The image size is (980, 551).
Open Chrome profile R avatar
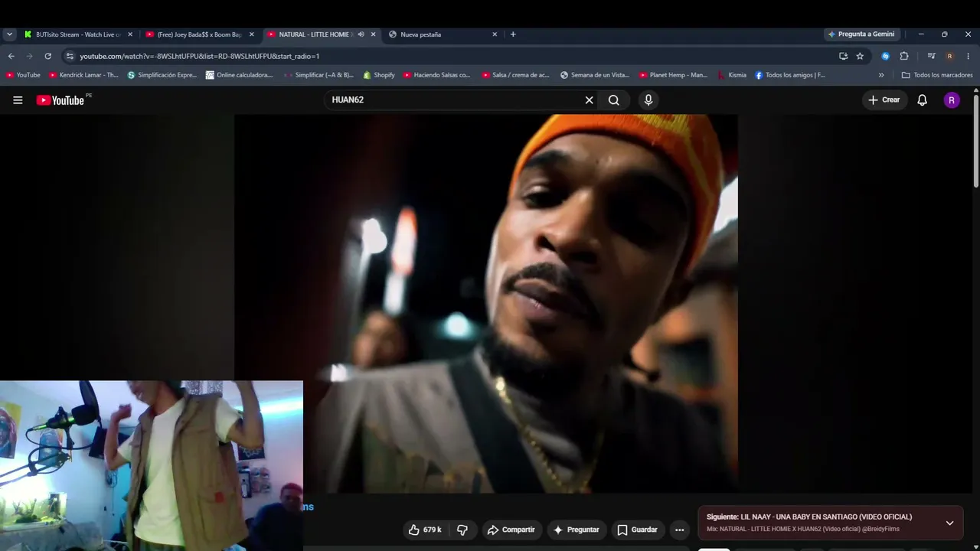coord(949,56)
